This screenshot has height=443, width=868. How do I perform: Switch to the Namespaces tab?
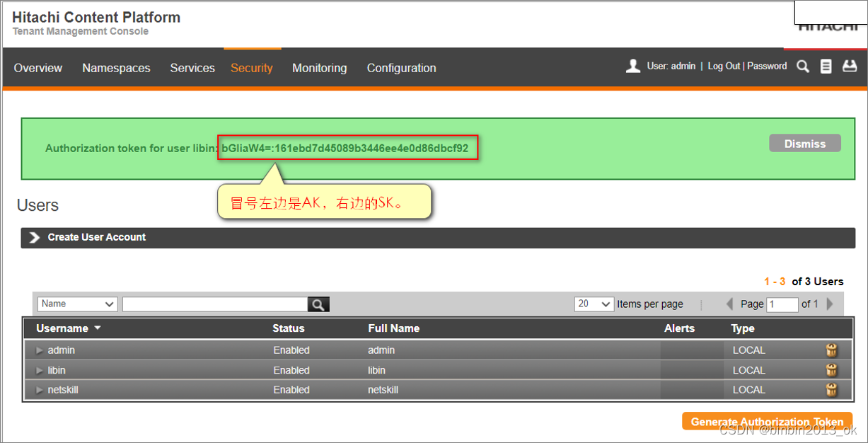116,68
